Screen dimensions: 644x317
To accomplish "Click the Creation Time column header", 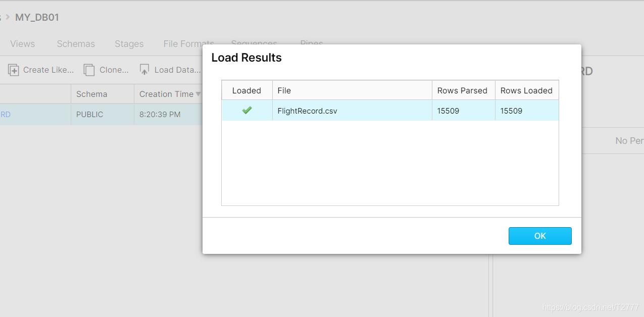I will pos(168,94).
